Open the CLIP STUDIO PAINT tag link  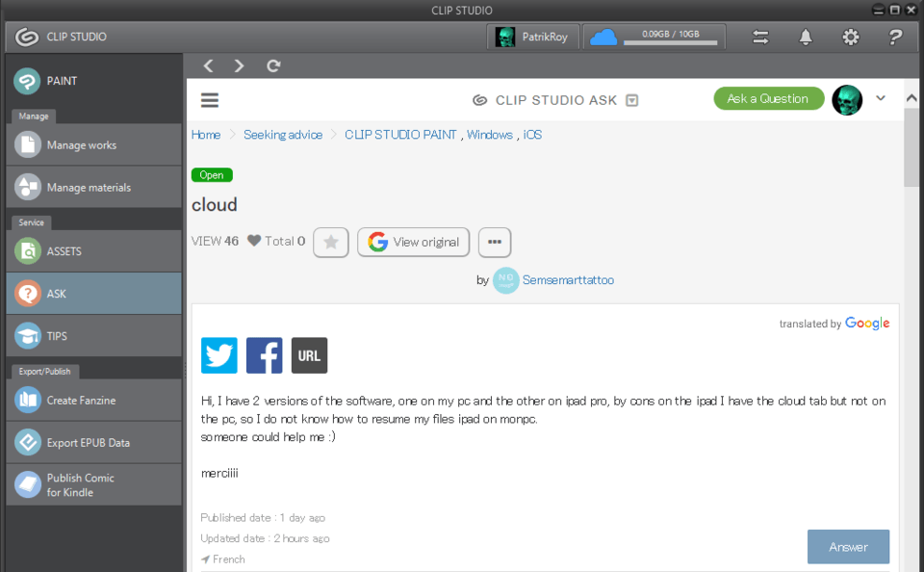[x=400, y=135]
